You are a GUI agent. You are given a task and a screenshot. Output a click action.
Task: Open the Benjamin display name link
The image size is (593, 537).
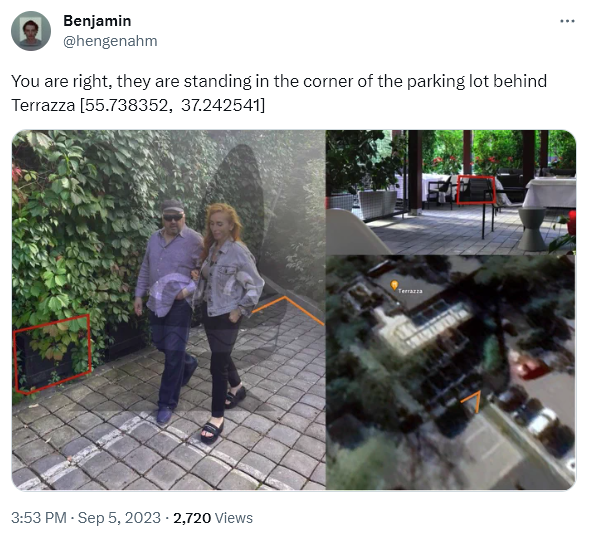(x=97, y=21)
